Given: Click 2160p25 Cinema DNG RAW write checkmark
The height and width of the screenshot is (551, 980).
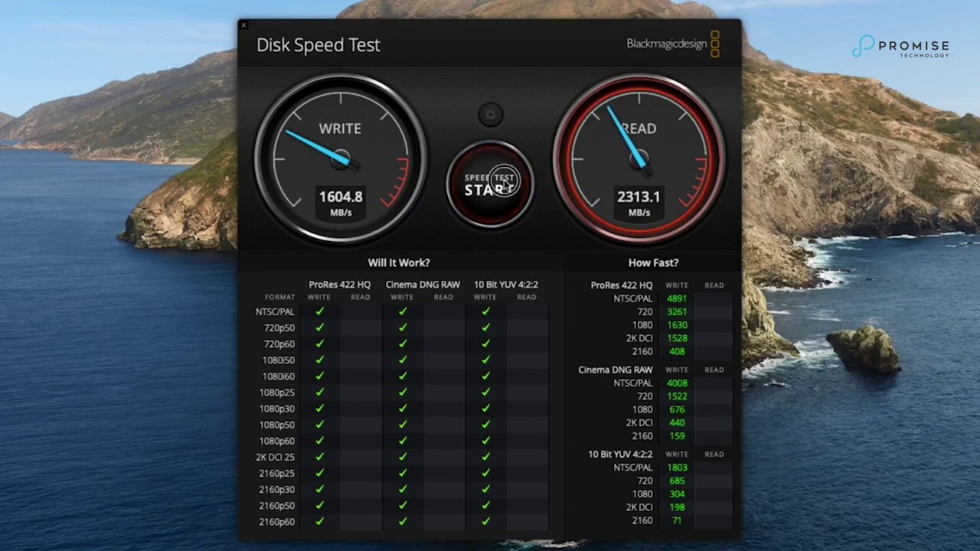Looking at the screenshot, I should [x=402, y=473].
